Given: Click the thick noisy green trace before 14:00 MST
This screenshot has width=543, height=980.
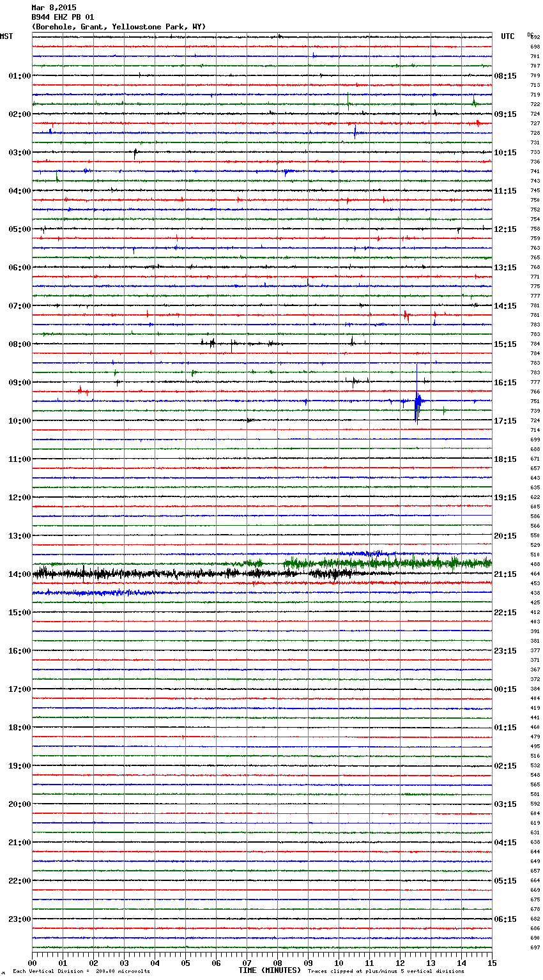Looking at the screenshot, I should (386, 563).
